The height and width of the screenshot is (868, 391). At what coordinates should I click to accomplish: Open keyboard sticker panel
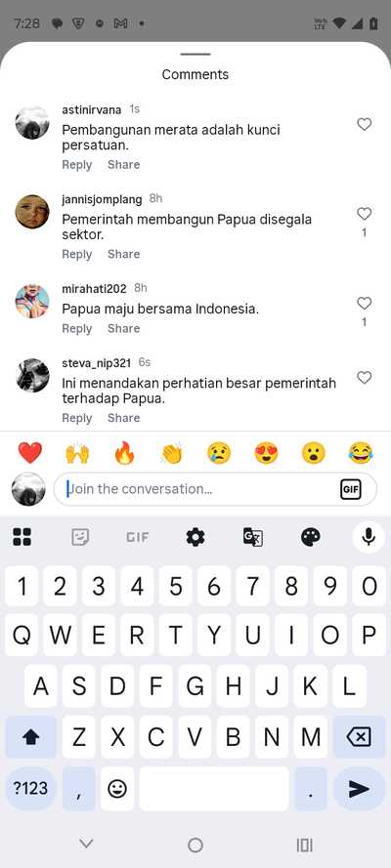point(80,537)
